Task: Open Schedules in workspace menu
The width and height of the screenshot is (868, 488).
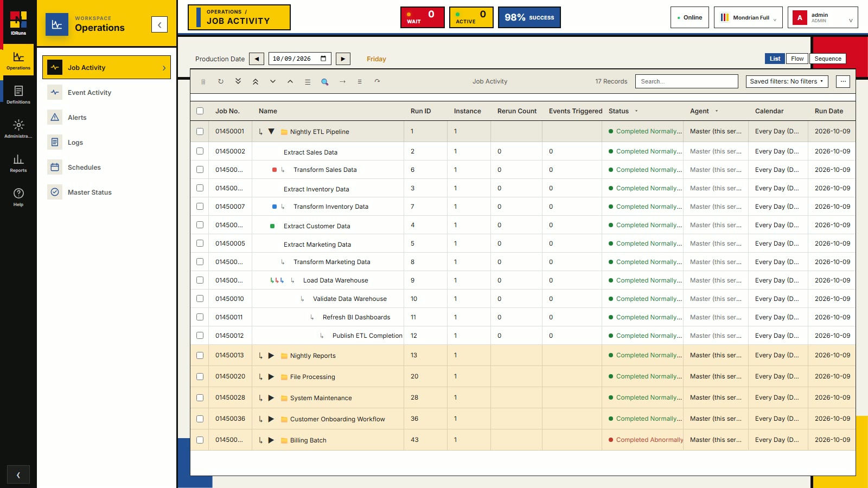Action: (107, 168)
